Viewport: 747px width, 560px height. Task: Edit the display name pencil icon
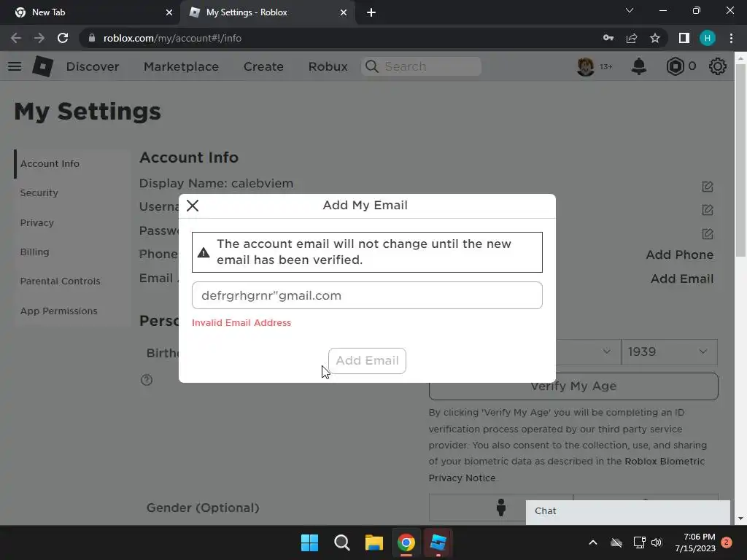click(x=708, y=187)
